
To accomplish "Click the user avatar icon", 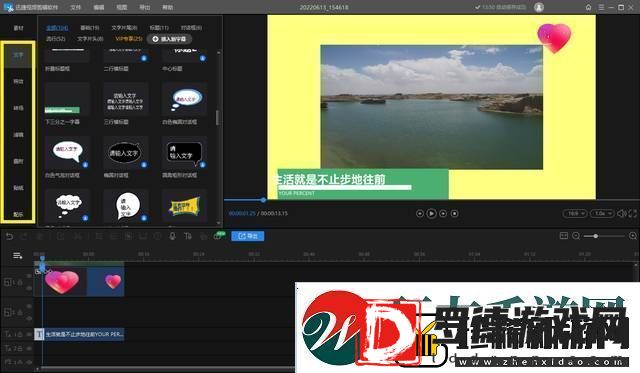I will click(x=539, y=7).
